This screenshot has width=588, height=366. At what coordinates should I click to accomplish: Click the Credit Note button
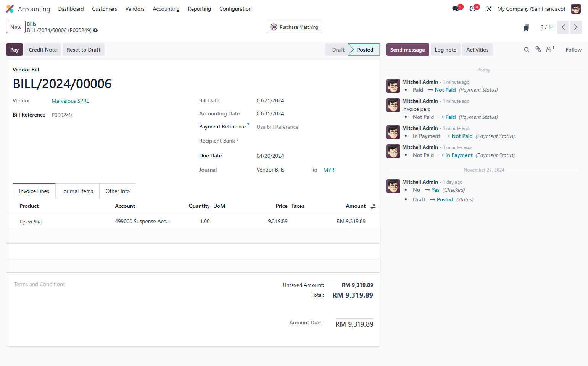[x=43, y=50]
